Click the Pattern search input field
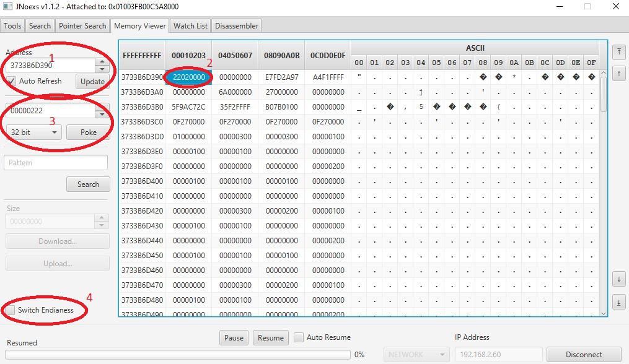Viewport: 629px width, 364px height. 56,163
